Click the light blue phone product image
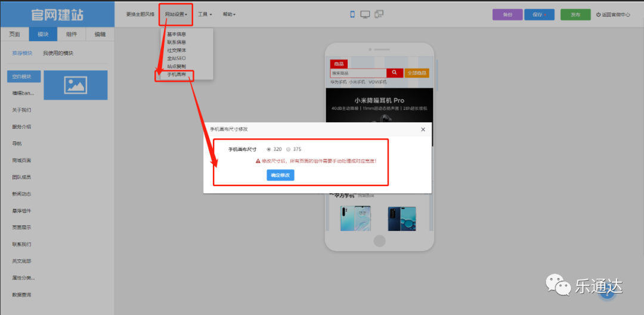 (355, 218)
